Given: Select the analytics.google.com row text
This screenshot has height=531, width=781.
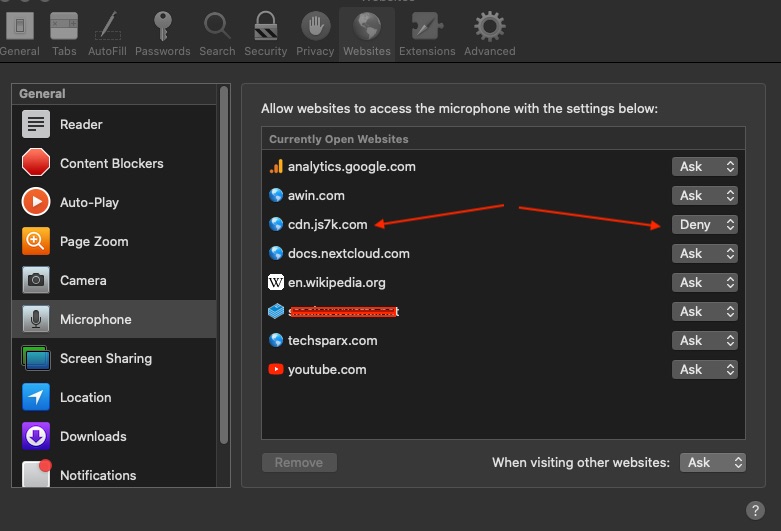Looking at the screenshot, I should pos(352,166).
